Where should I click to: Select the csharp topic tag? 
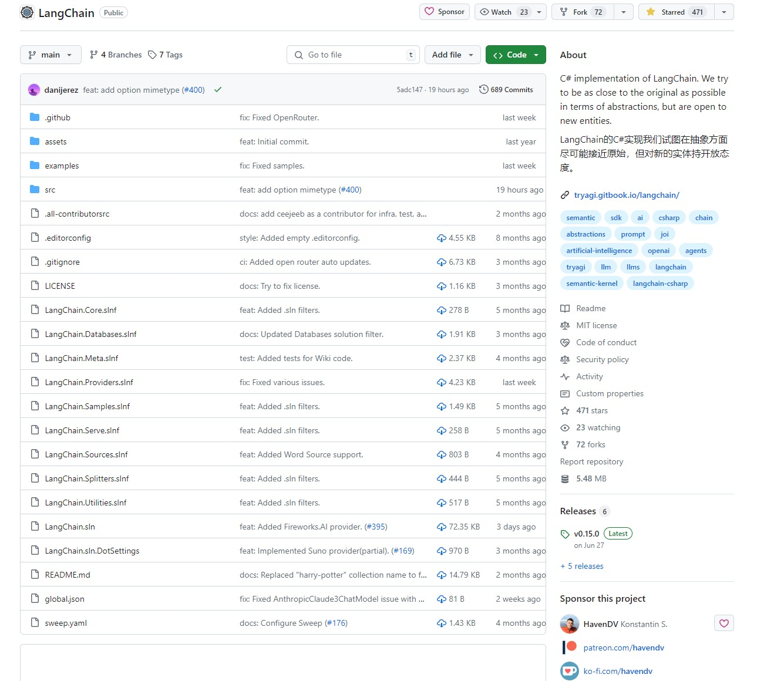click(669, 218)
